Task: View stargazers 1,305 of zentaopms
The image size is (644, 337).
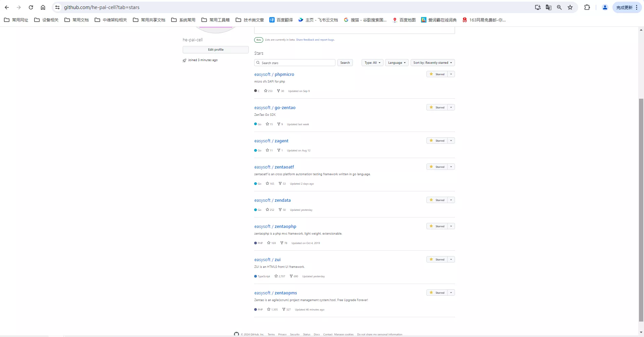Action: click(272, 309)
